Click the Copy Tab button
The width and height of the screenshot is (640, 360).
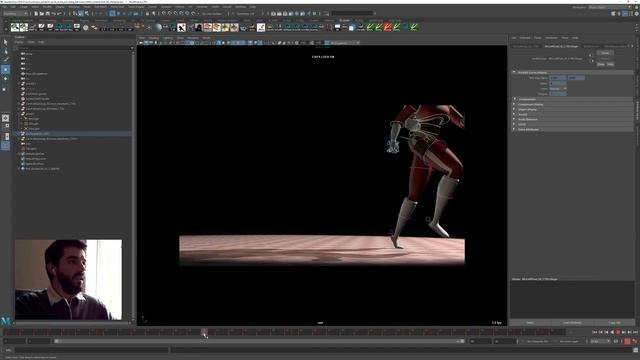coord(614,322)
